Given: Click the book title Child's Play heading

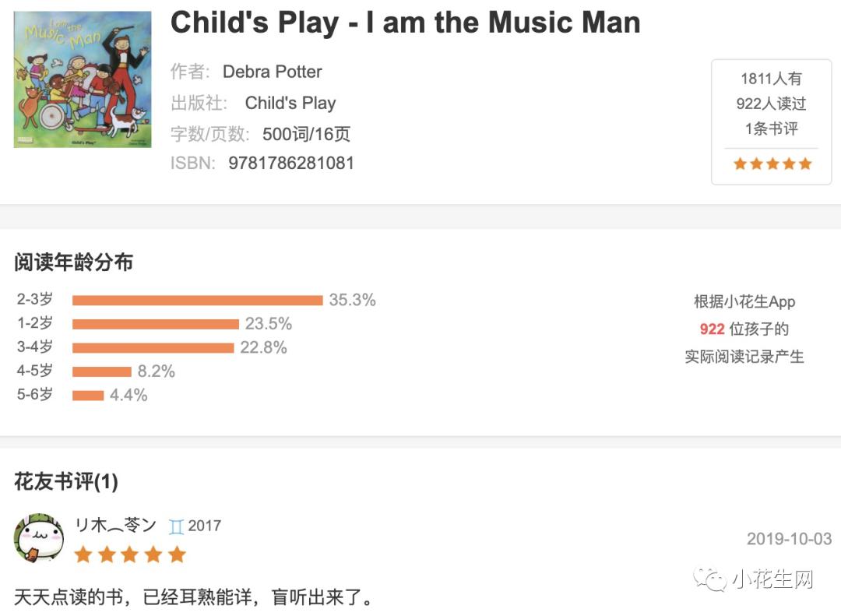Looking at the screenshot, I should click(x=406, y=23).
